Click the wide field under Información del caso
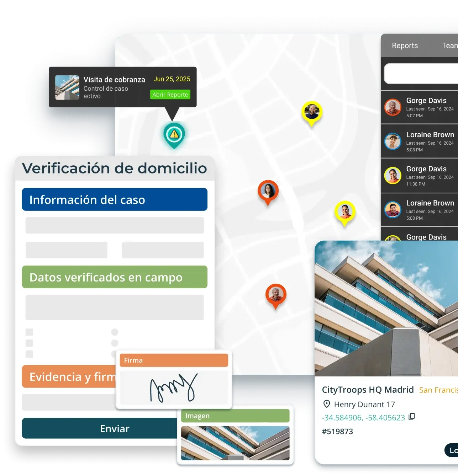This screenshot has height=476, width=458. (x=115, y=225)
